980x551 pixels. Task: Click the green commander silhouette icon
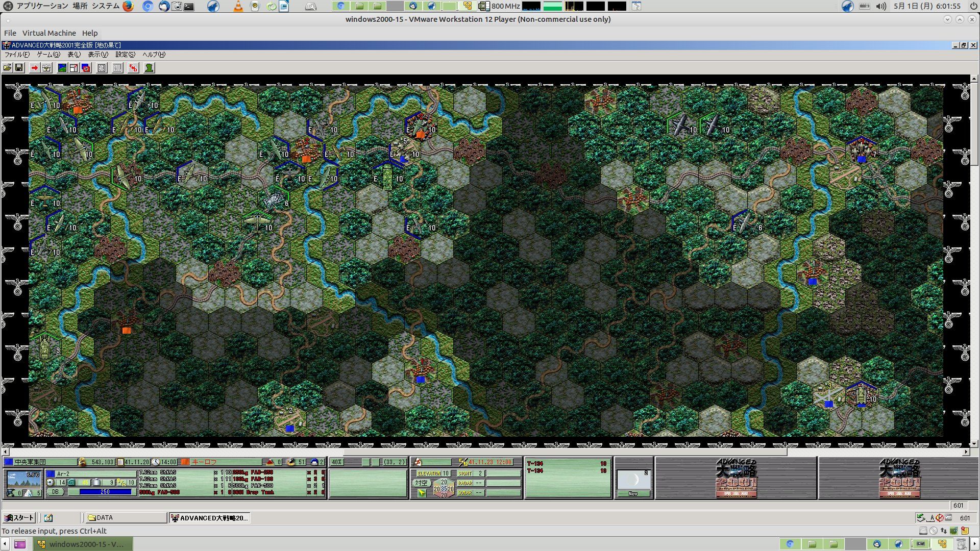(x=149, y=68)
